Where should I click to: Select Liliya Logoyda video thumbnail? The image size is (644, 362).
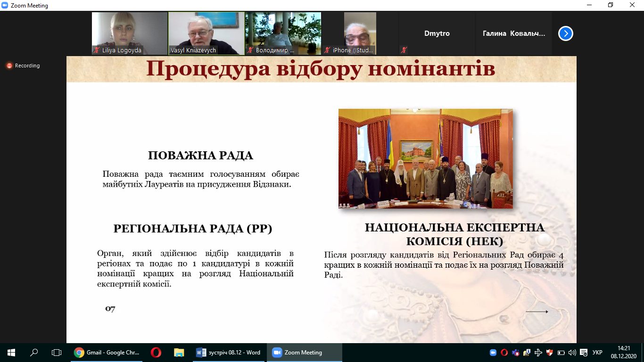pos(130,33)
